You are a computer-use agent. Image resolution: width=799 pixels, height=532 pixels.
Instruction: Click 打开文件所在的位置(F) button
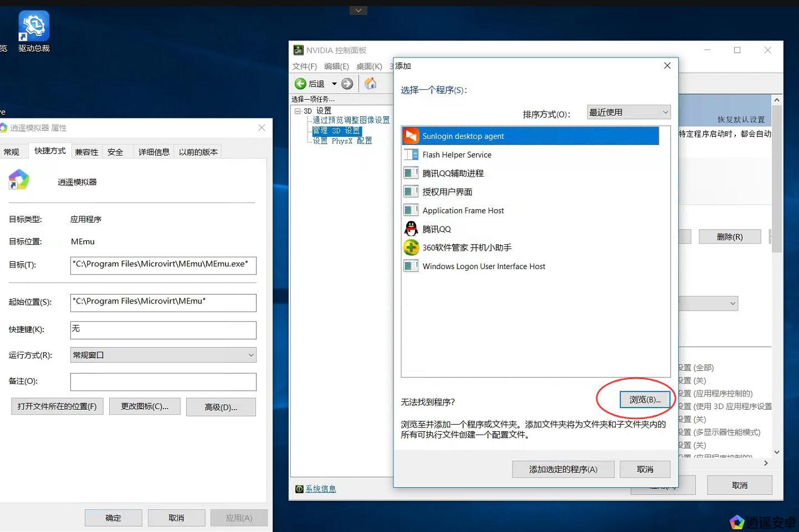(x=57, y=406)
